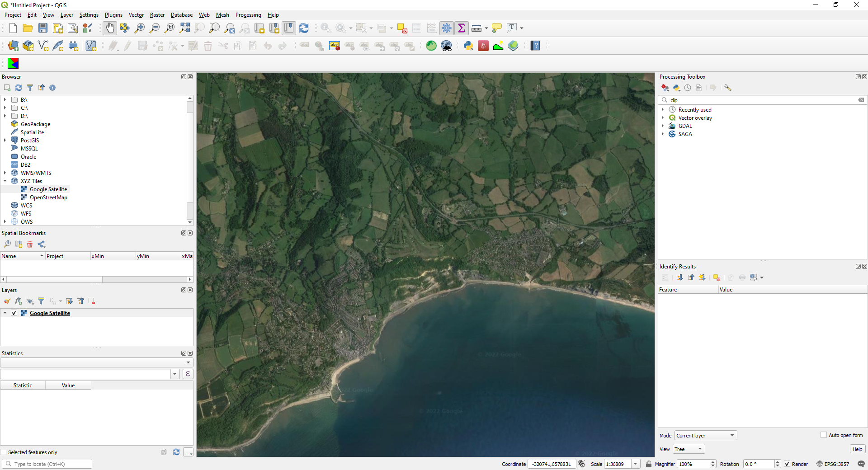Screen dimensions: 868x470
Task: Open the Raster menu
Action: click(157, 15)
